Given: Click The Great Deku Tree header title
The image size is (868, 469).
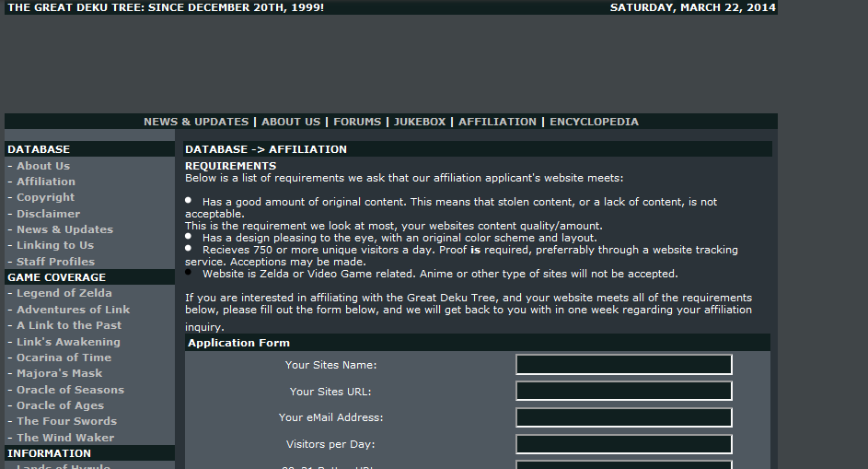Looking at the screenshot, I should point(166,7).
